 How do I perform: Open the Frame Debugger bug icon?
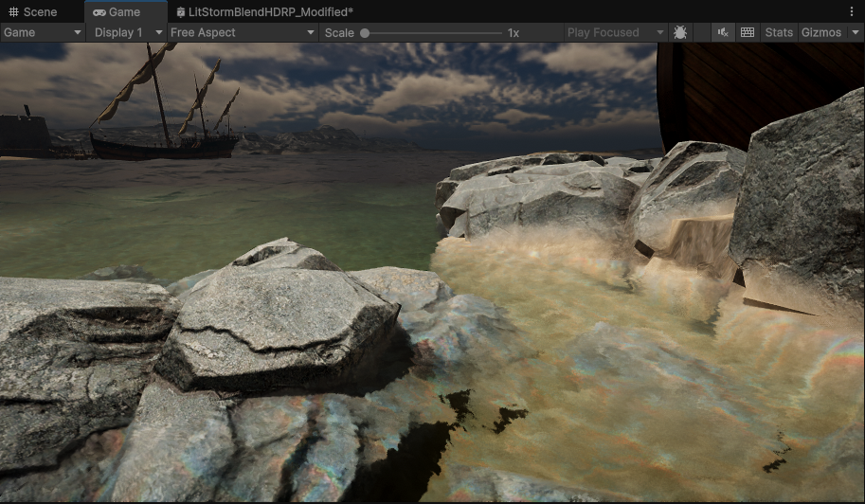(680, 32)
